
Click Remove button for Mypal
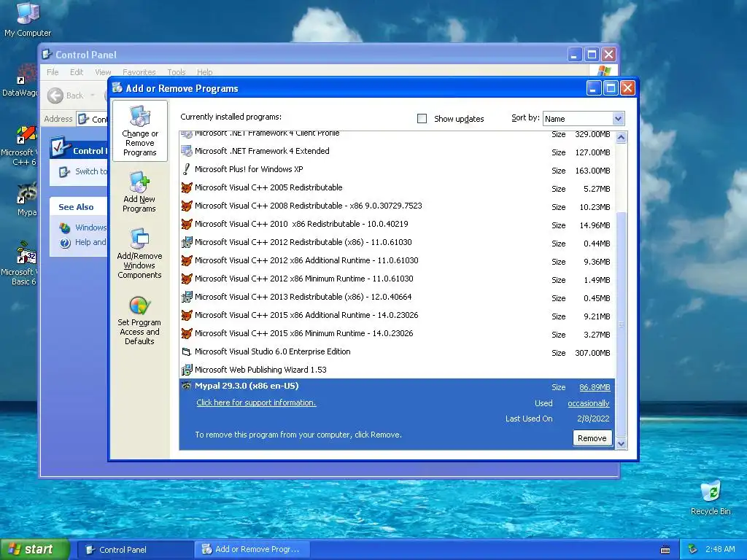coord(592,438)
